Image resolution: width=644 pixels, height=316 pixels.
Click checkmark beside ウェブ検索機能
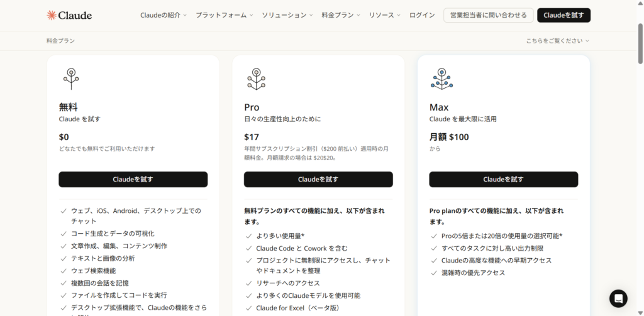pos(64,271)
